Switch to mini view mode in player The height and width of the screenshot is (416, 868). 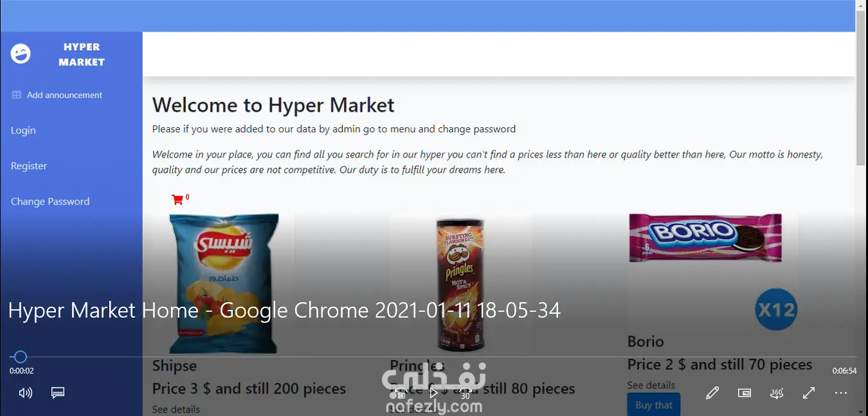745,393
